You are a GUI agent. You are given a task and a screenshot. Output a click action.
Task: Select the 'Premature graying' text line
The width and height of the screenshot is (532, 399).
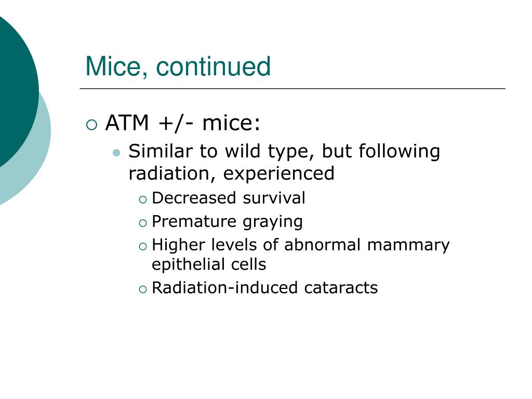[x=228, y=222]
